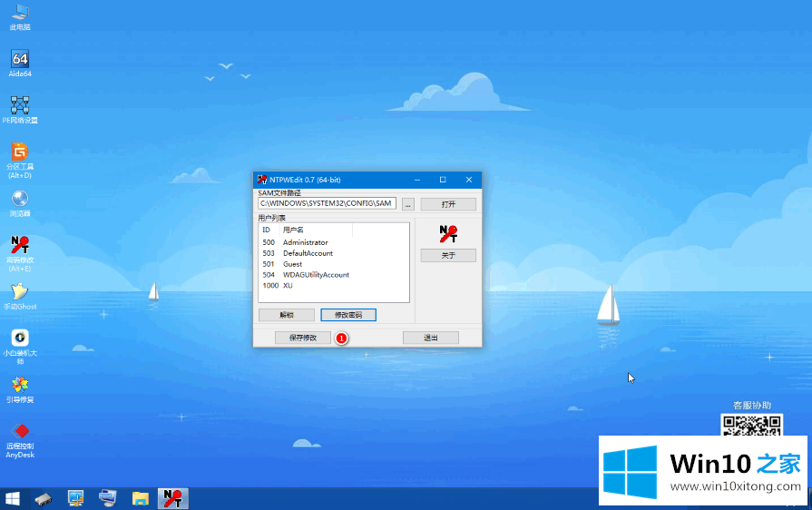Click the 关于 about button
This screenshot has height=510, width=812.
point(448,255)
